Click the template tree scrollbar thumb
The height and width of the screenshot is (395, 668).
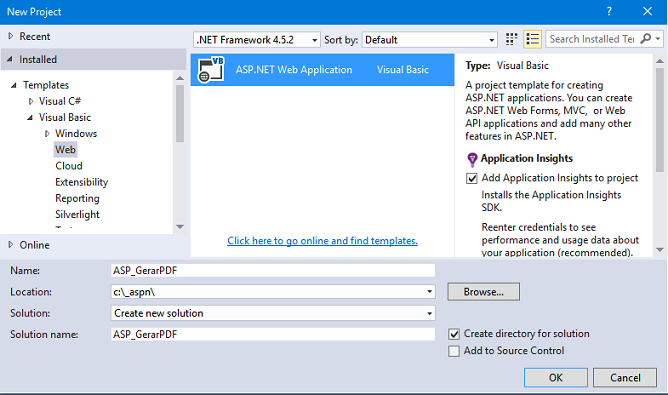(x=180, y=113)
